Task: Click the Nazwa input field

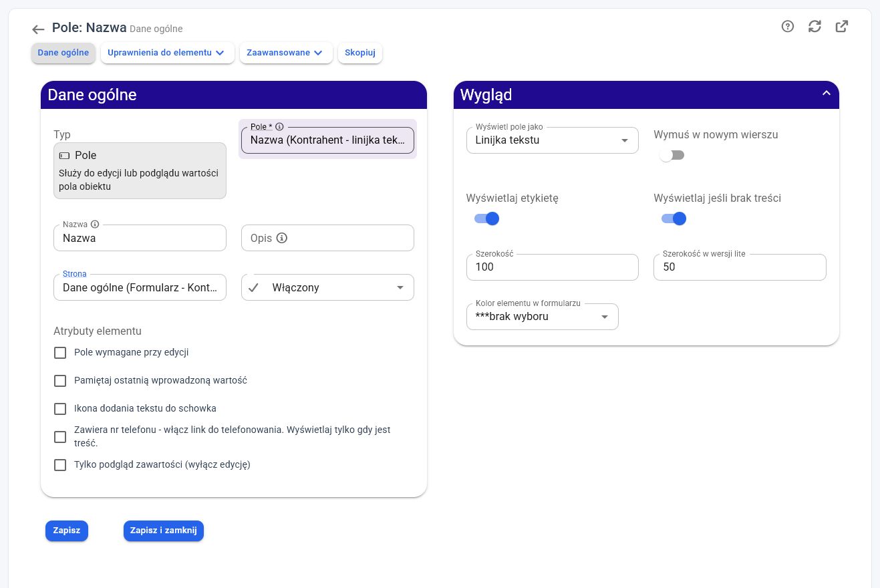Action: click(x=140, y=238)
